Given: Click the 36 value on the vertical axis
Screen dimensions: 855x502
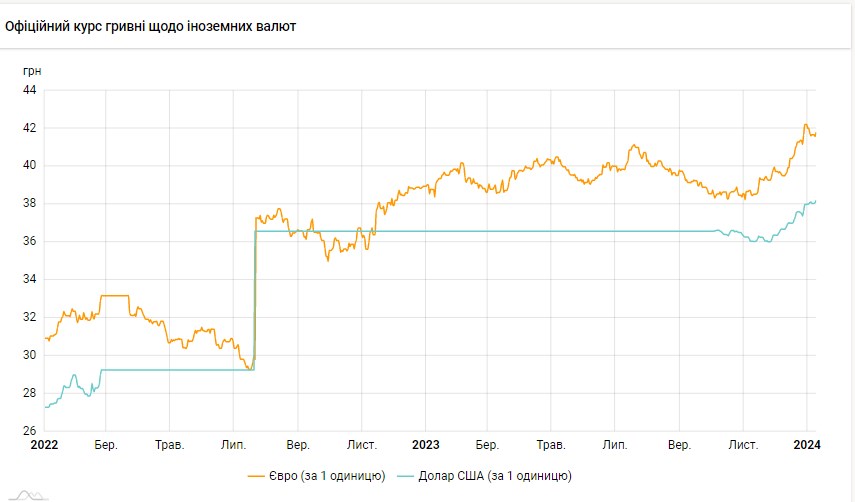Looking at the screenshot, I should tap(29, 241).
